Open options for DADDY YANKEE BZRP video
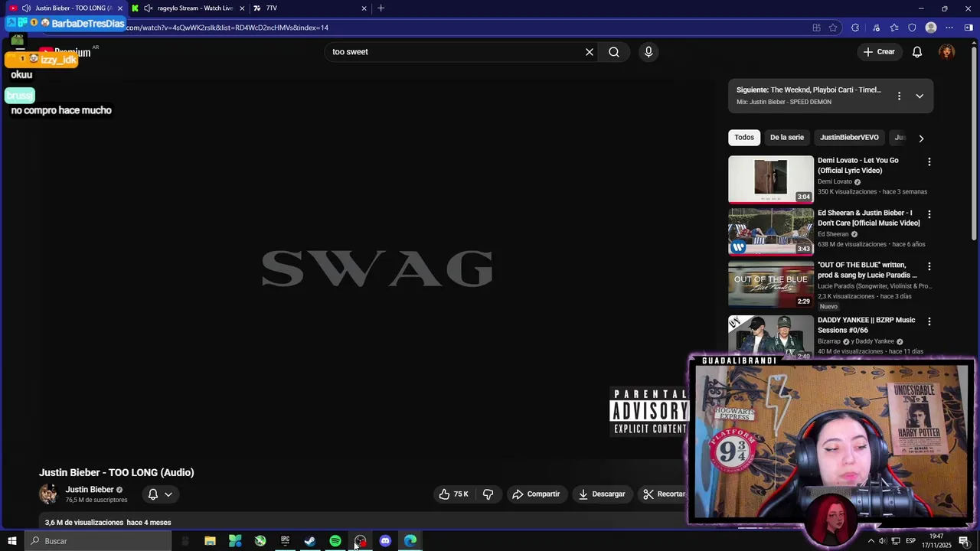This screenshot has height=551, width=980. [x=929, y=321]
